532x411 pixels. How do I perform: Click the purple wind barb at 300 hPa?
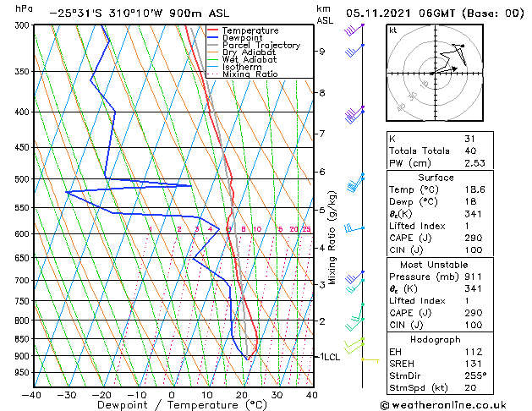point(354,30)
